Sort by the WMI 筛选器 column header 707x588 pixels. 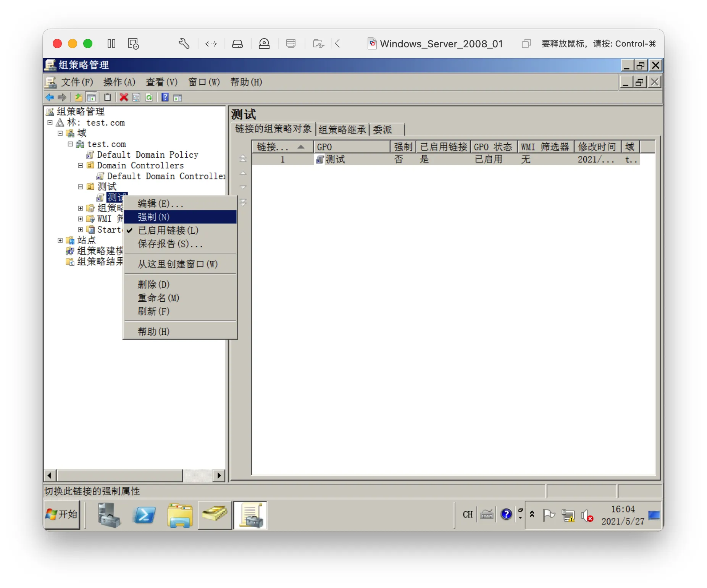[546, 147]
